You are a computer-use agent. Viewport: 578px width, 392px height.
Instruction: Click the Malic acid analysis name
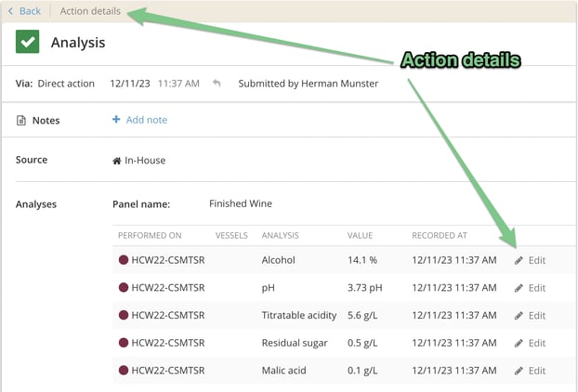[x=283, y=371]
